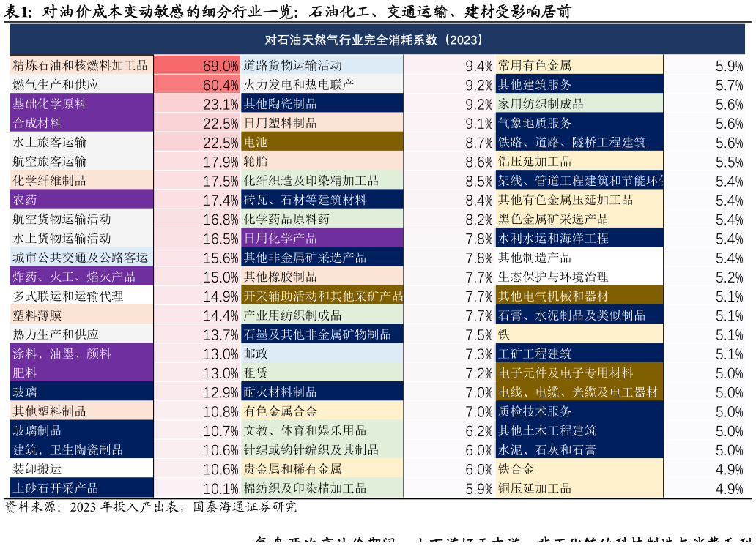This screenshot has height=546, width=756.
Task: Select the cell 城市公共交通及公路客运
Action: [x=81, y=258]
